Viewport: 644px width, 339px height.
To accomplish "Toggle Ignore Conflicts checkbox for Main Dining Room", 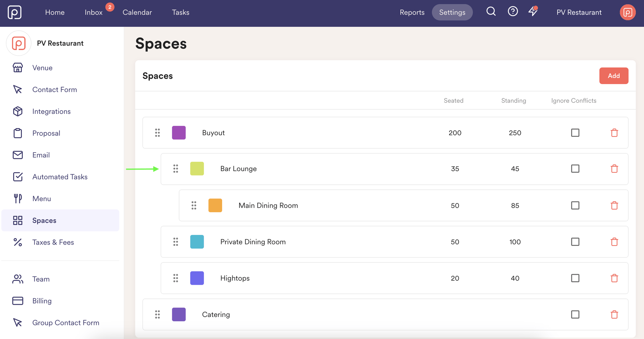I will click(x=575, y=205).
